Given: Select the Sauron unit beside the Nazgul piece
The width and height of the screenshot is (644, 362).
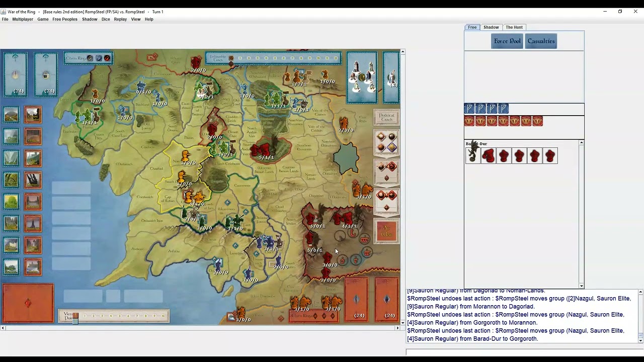Looking at the screenshot, I should (488, 155).
